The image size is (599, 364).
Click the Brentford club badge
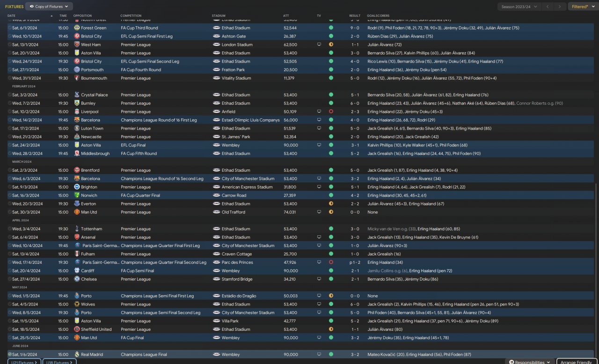(77, 170)
